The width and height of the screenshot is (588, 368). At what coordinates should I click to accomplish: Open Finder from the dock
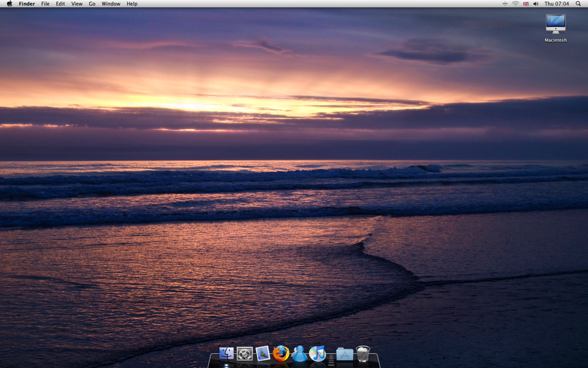click(226, 354)
